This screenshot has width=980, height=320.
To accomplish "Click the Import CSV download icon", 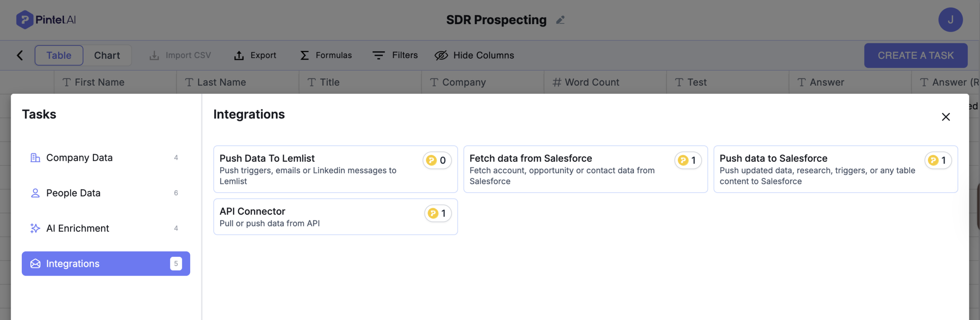I will (154, 55).
